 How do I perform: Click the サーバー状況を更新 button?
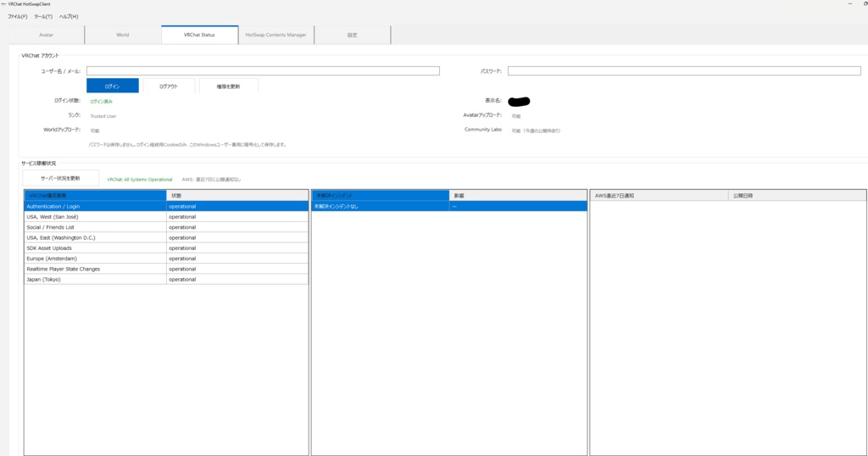click(x=60, y=178)
